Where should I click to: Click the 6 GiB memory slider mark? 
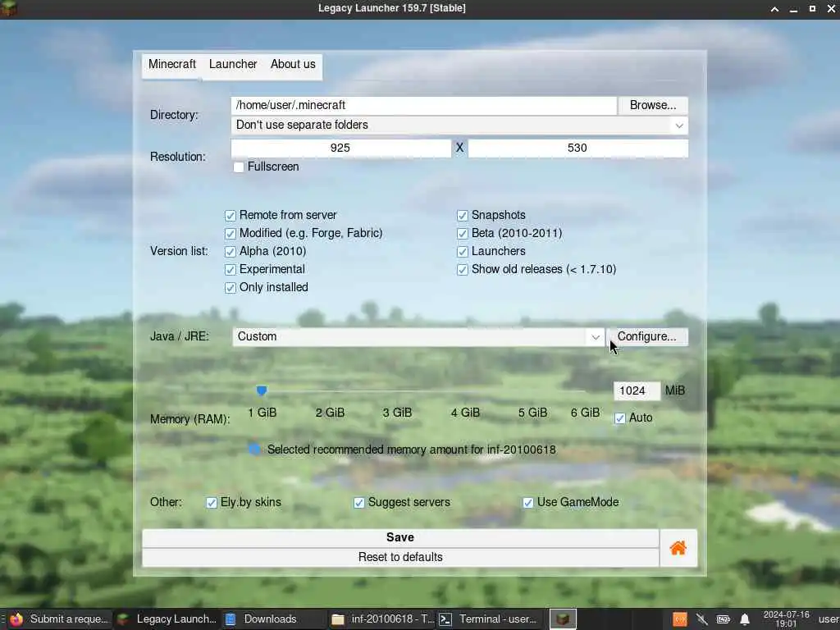click(x=585, y=413)
